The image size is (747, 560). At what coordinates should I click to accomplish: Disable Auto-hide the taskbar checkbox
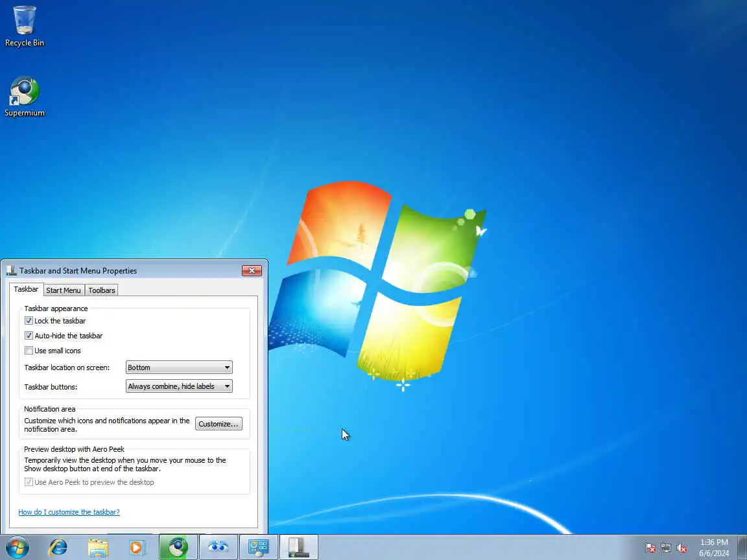(29, 336)
